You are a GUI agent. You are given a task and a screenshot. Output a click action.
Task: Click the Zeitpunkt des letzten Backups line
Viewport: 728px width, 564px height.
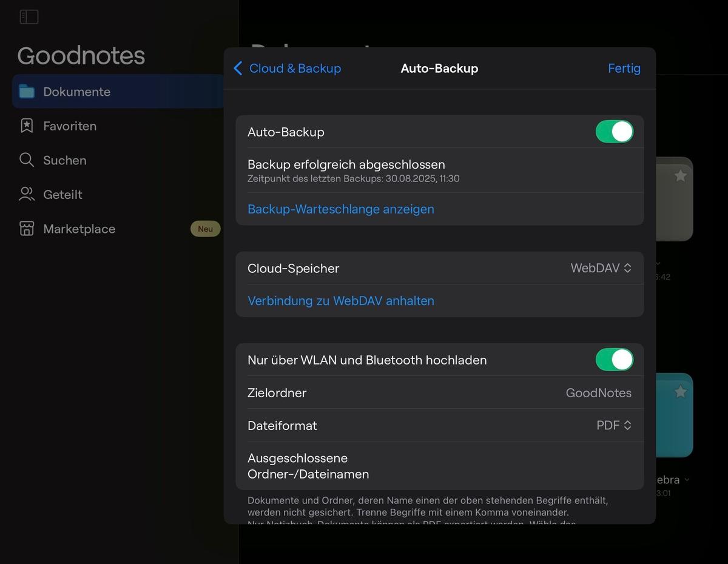[x=354, y=179]
